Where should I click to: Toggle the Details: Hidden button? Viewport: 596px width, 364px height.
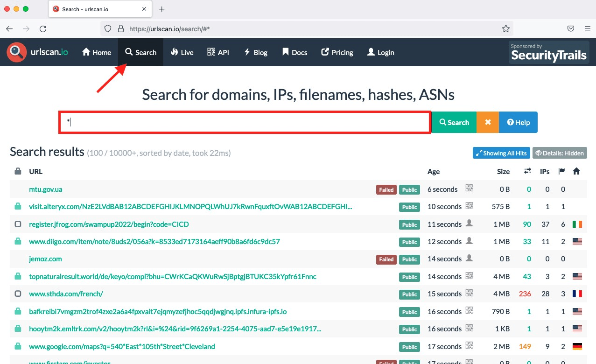point(560,153)
